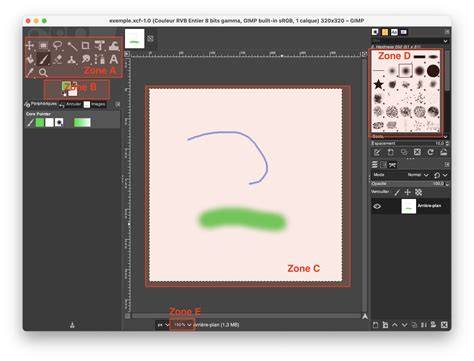Select the Smudge tool

tap(86, 59)
